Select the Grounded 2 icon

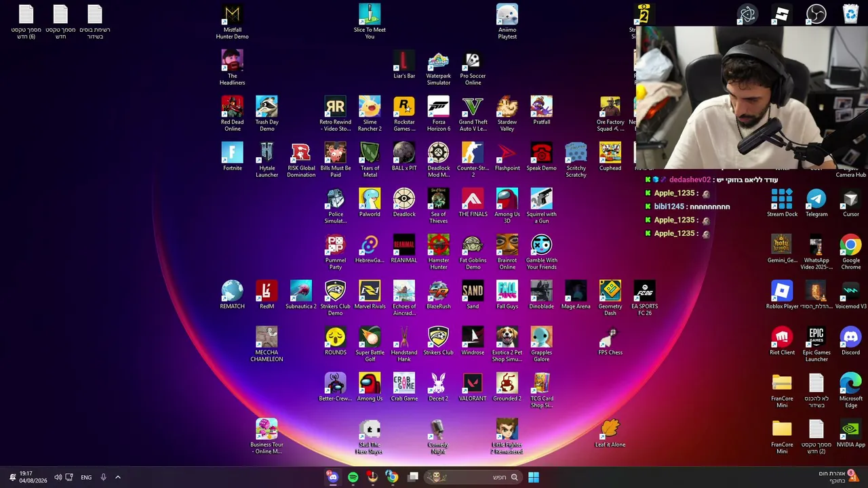(507, 387)
